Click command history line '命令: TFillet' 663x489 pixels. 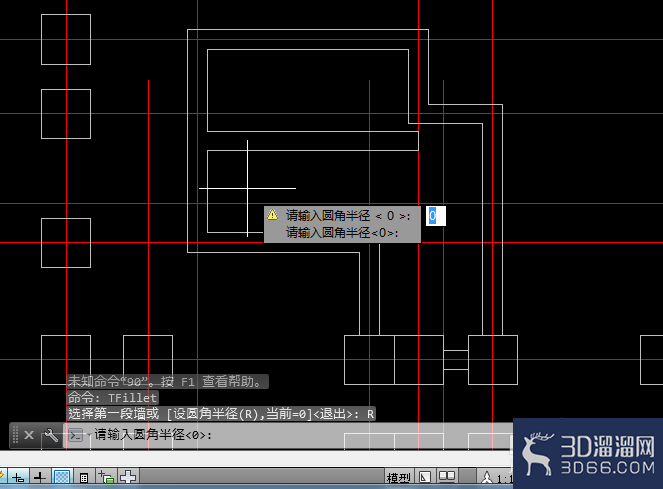[x=112, y=398]
